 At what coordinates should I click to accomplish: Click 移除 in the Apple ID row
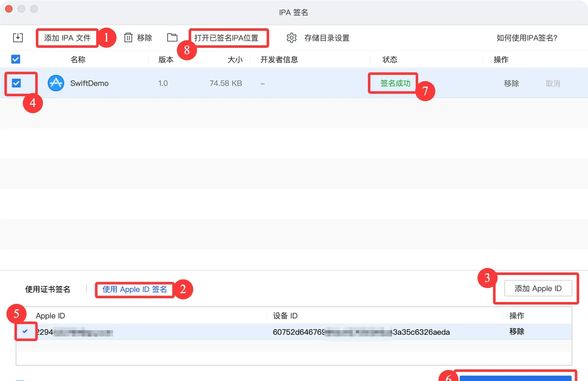click(517, 331)
